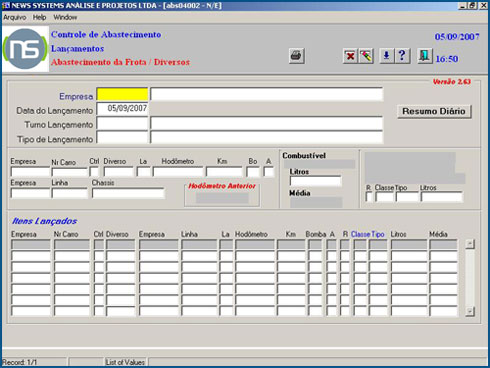Minimize the application window

coord(462,6)
